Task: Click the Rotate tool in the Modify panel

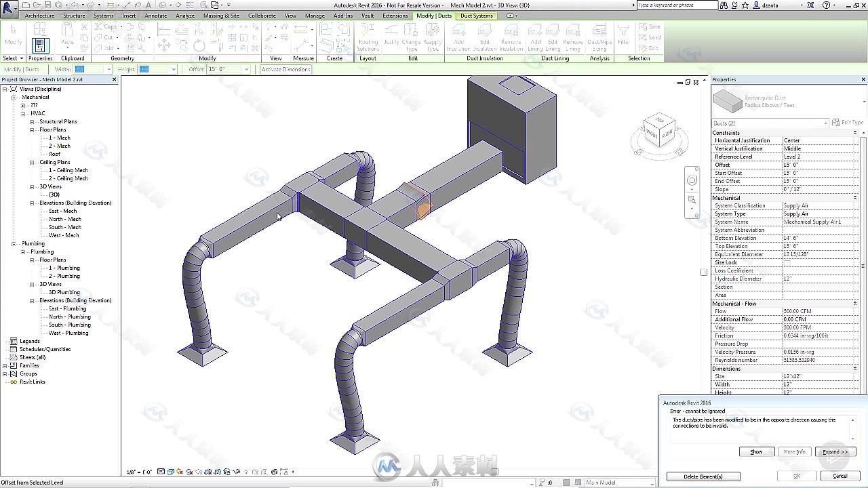Action: point(199,45)
